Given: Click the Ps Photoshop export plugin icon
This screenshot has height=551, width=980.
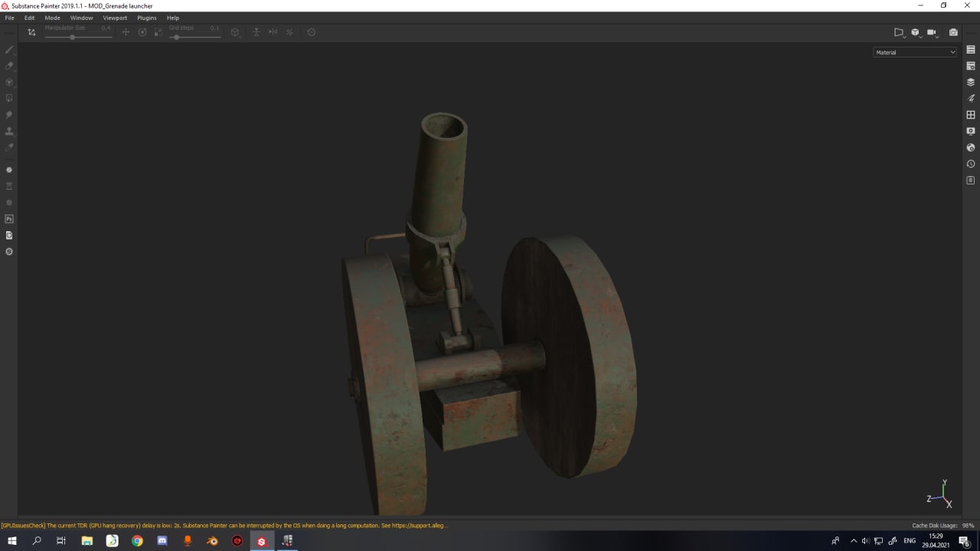Looking at the screenshot, I should pos(9,219).
